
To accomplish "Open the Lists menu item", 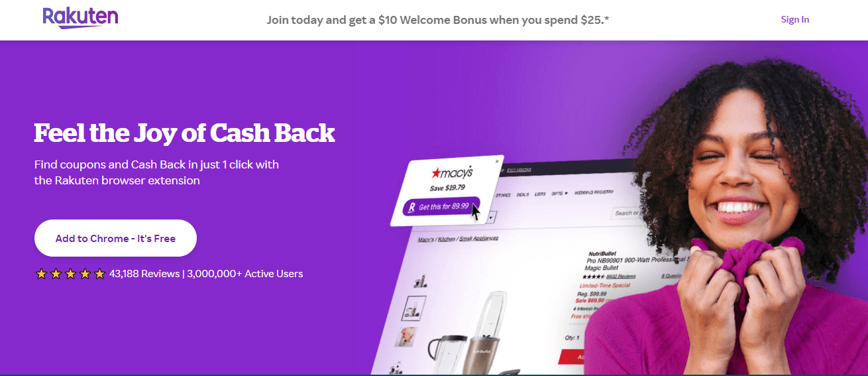I will [540, 194].
